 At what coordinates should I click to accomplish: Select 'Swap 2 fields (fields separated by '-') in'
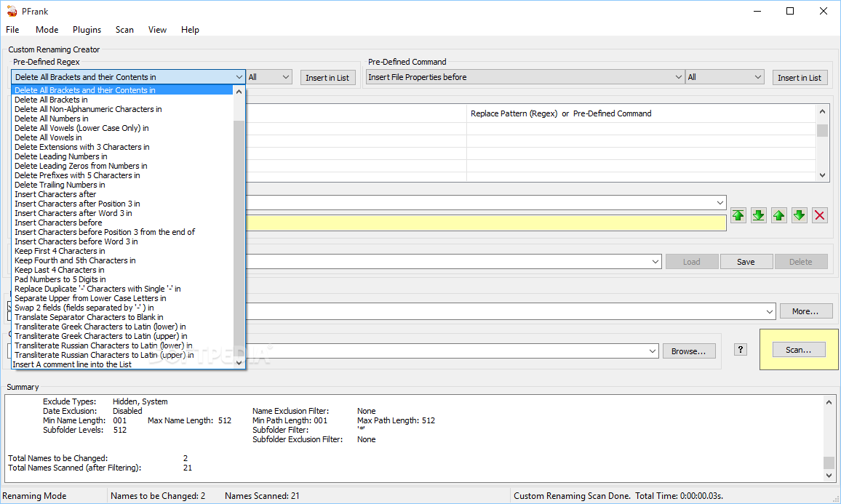click(122, 308)
